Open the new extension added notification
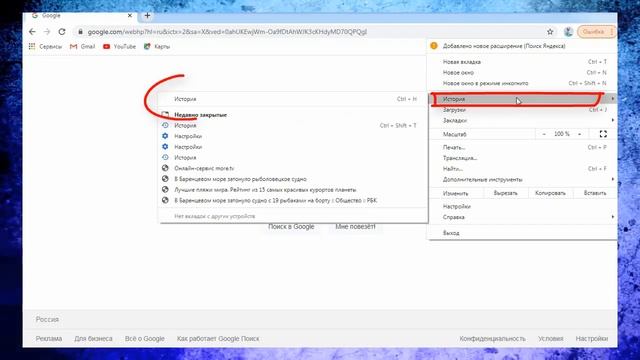640x360 pixels. coord(522,46)
